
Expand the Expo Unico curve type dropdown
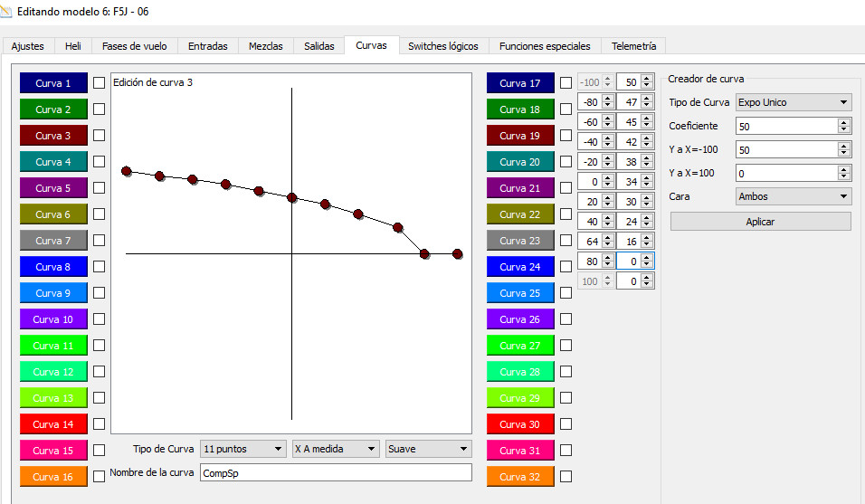[x=793, y=102]
